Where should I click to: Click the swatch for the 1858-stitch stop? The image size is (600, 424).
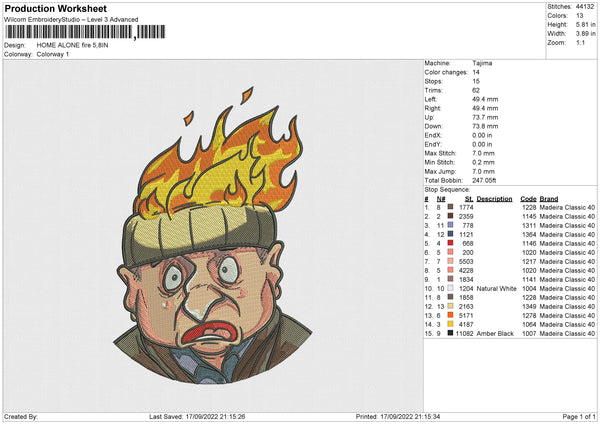click(450, 297)
